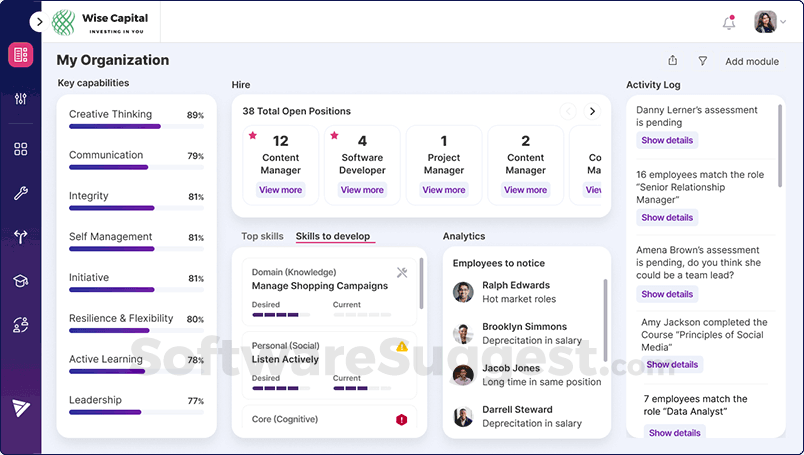The image size is (804, 455).
Task: Switch to the Top skills tab
Action: pos(262,236)
